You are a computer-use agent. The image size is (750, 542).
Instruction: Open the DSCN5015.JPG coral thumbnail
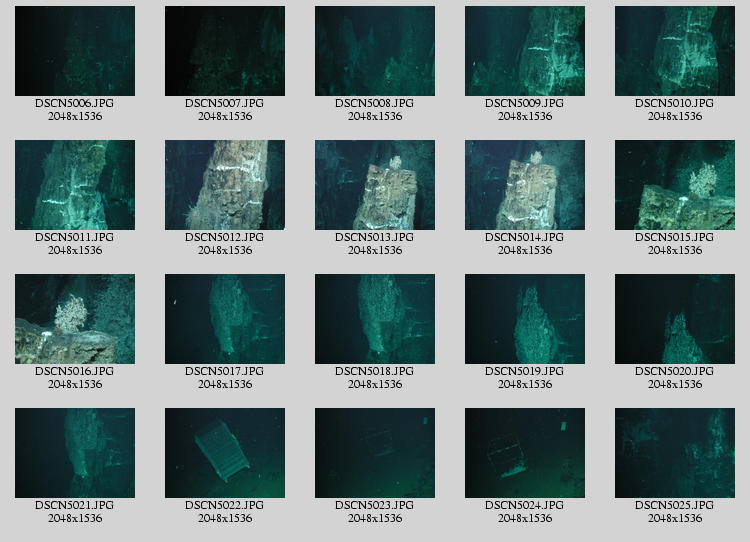(x=675, y=185)
